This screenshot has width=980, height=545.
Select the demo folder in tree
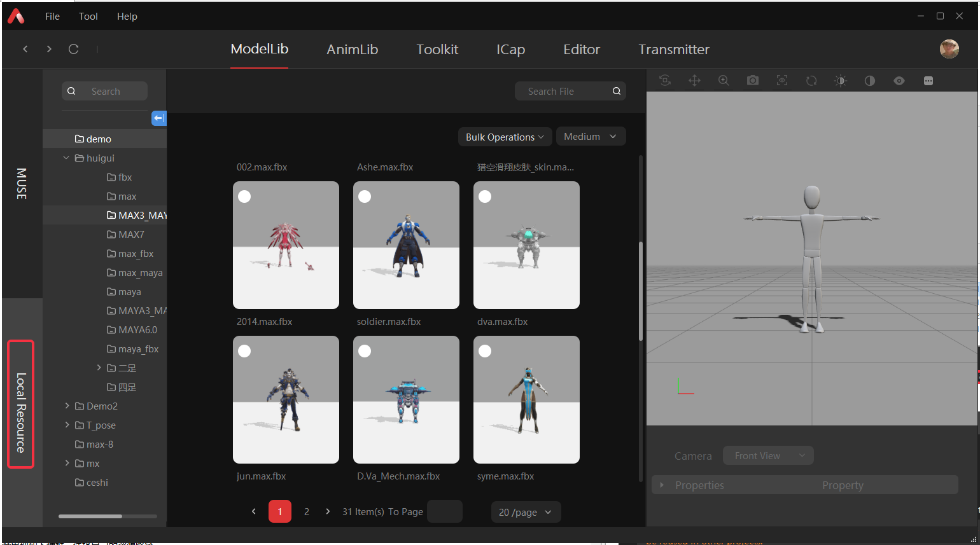104,139
